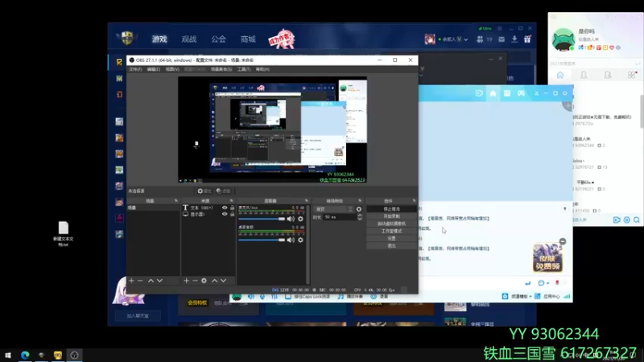
Task: Undock the Scenes panel via header icon
Action: tap(176, 200)
